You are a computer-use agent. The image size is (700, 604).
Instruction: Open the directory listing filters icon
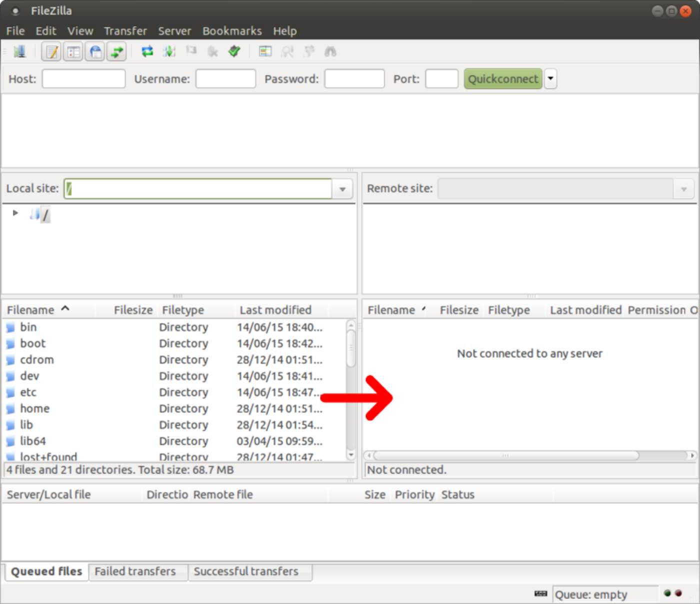click(265, 51)
